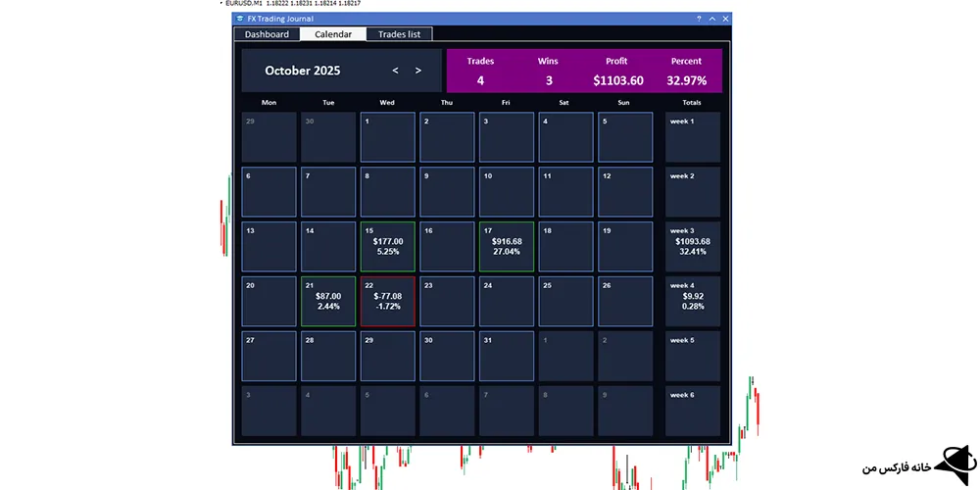Image resolution: width=980 pixels, height=490 pixels.
Task: Go to the previous month arrow
Action: 395,71
